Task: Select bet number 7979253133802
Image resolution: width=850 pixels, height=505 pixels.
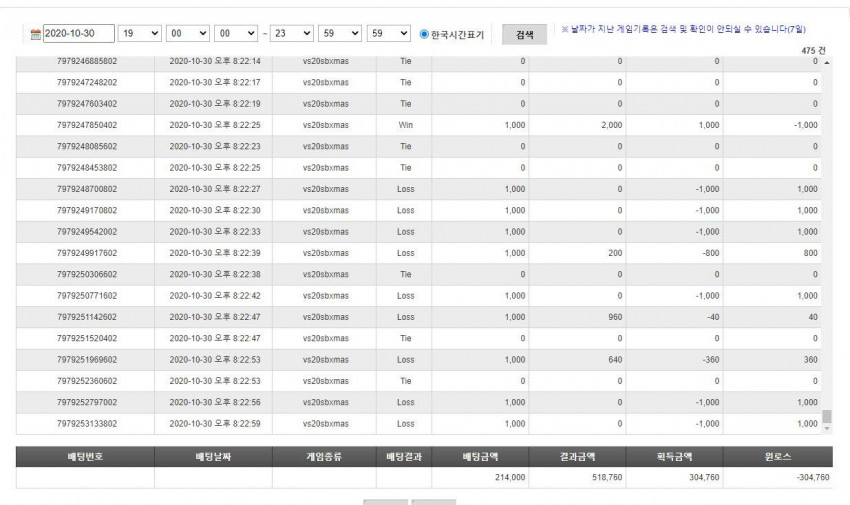Action: (87, 424)
